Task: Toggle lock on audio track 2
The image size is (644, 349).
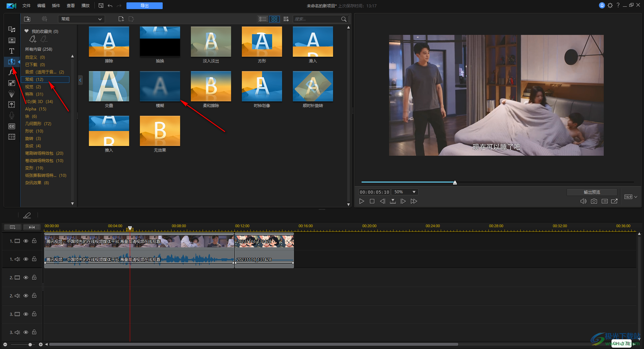Action: point(34,295)
